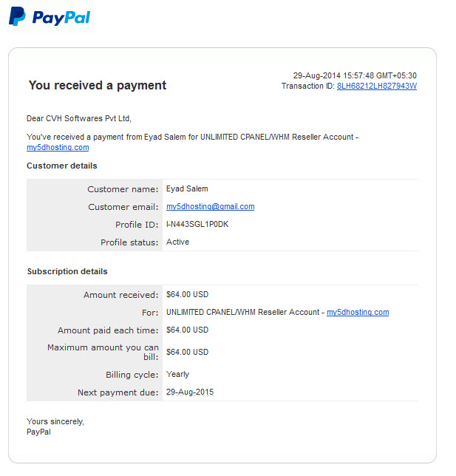
Task: Click the 'You received a payment' heading
Action: coord(98,85)
